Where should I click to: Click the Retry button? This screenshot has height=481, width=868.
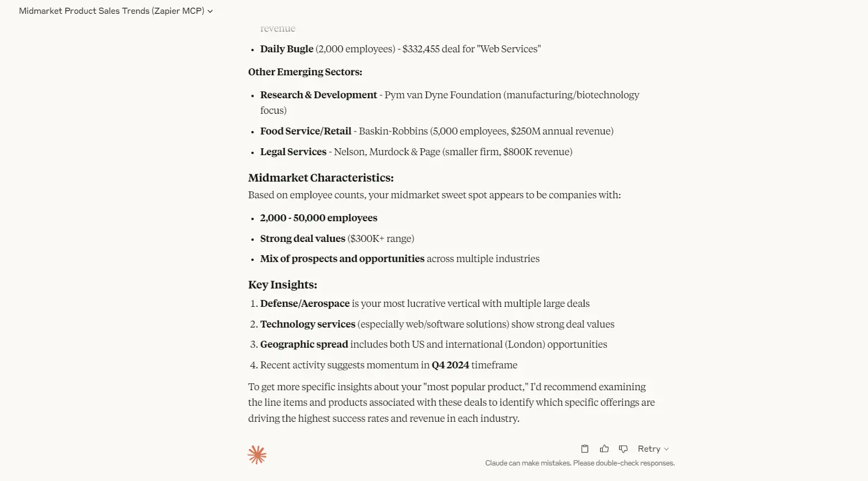tap(649, 448)
